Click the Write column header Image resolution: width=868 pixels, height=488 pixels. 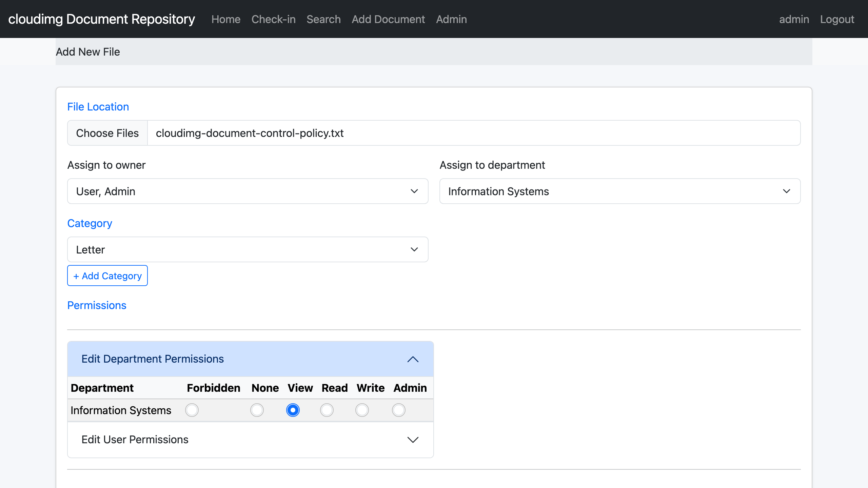371,388
